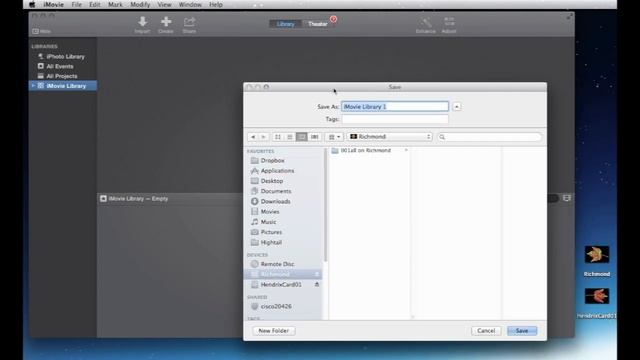Open the File menu
Screen dimensions: 640x360
[x=76, y=4]
